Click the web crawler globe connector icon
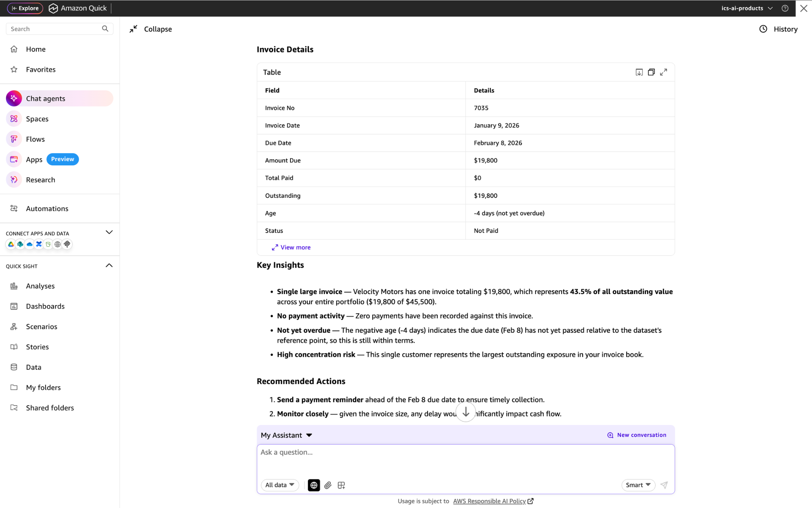This screenshot has height=508, width=812. tap(58, 244)
